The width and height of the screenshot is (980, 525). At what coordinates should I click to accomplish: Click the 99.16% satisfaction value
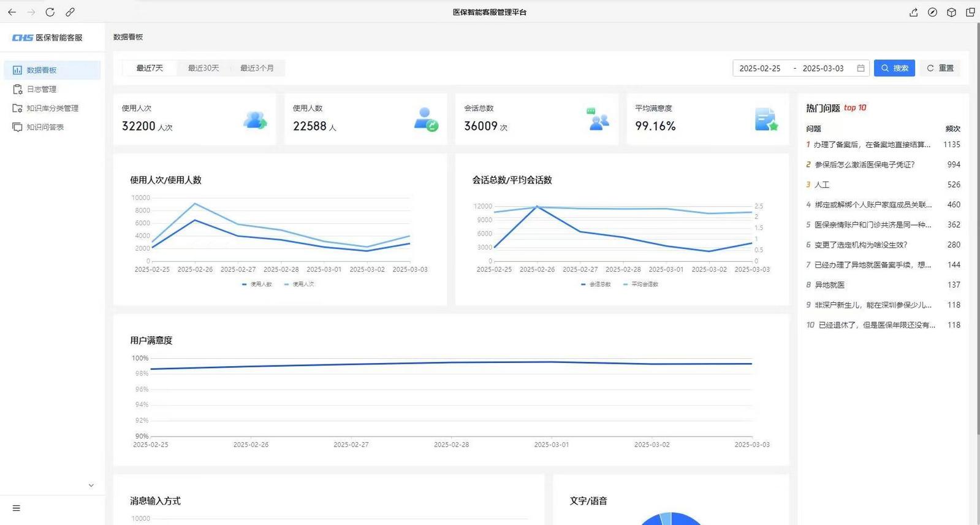[655, 126]
